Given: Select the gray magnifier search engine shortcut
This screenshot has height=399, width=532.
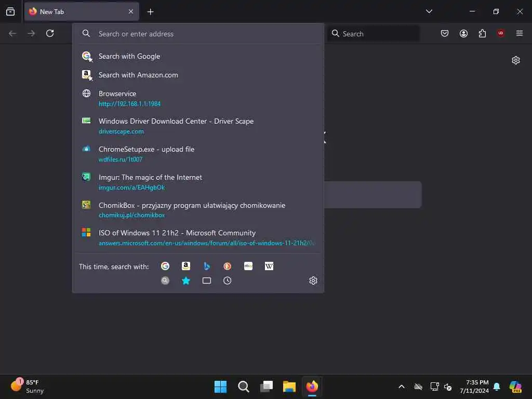Looking at the screenshot, I should point(165,281).
